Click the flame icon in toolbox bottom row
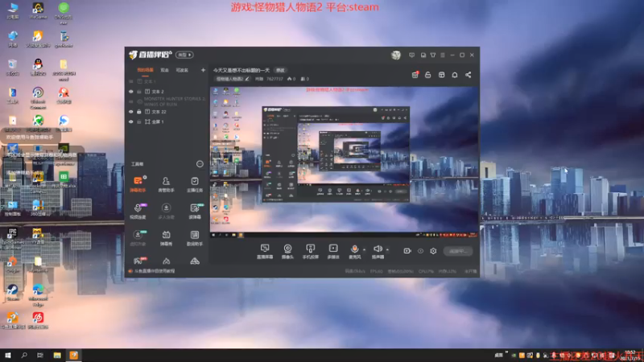The image size is (644, 362). tap(166, 261)
